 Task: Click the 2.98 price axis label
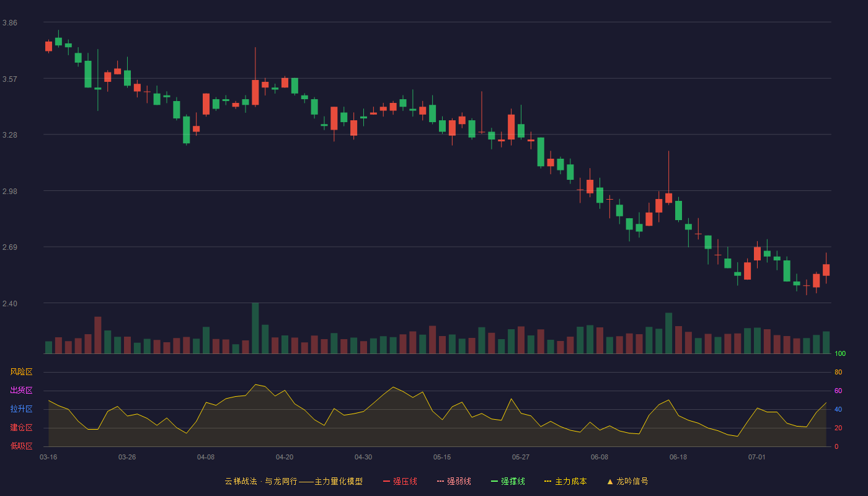(x=10, y=191)
